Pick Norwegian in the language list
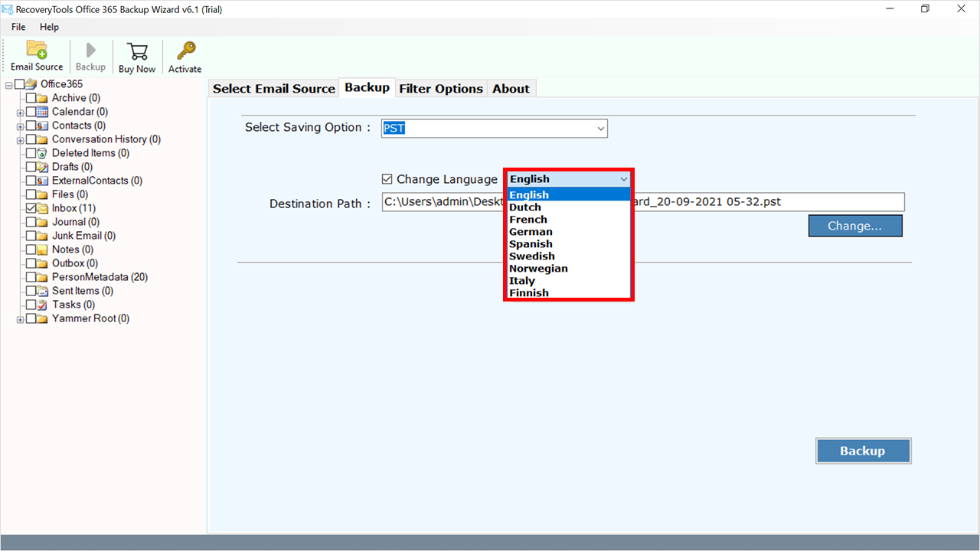 pyautogui.click(x=568, y=269)
